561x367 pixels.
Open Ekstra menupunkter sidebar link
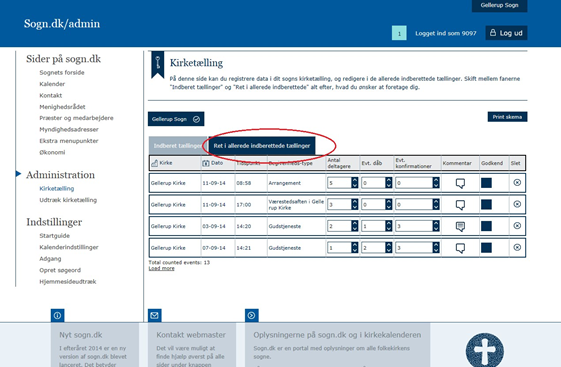(x=69, y=141)
